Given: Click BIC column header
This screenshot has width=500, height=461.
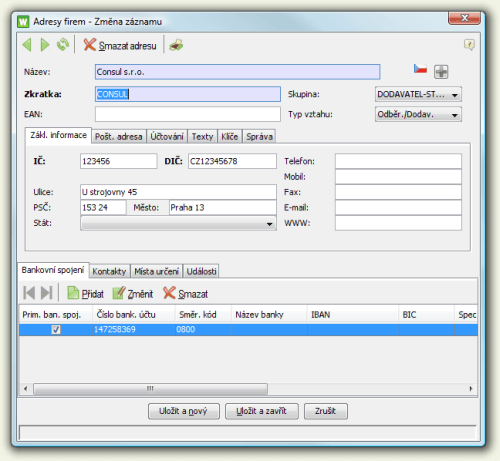Looking at the screenshot, I should 427,315.
